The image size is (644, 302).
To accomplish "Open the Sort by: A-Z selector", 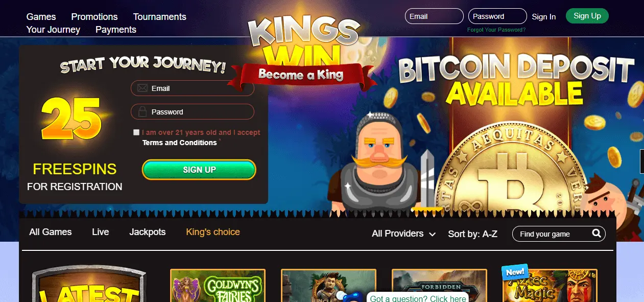I will click(x=472, y=234).
